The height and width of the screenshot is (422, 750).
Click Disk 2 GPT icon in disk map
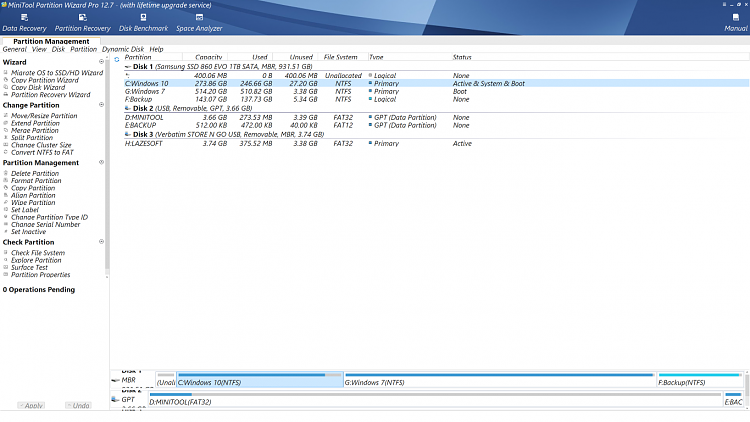pyautogui.click(x=115, y=400)
